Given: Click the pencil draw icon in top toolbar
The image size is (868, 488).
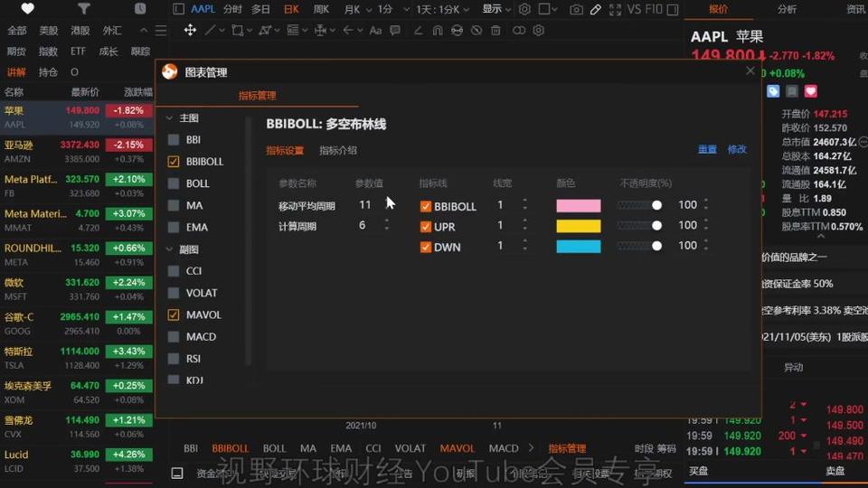Looking at the screenshot, I should click(596, 9).
